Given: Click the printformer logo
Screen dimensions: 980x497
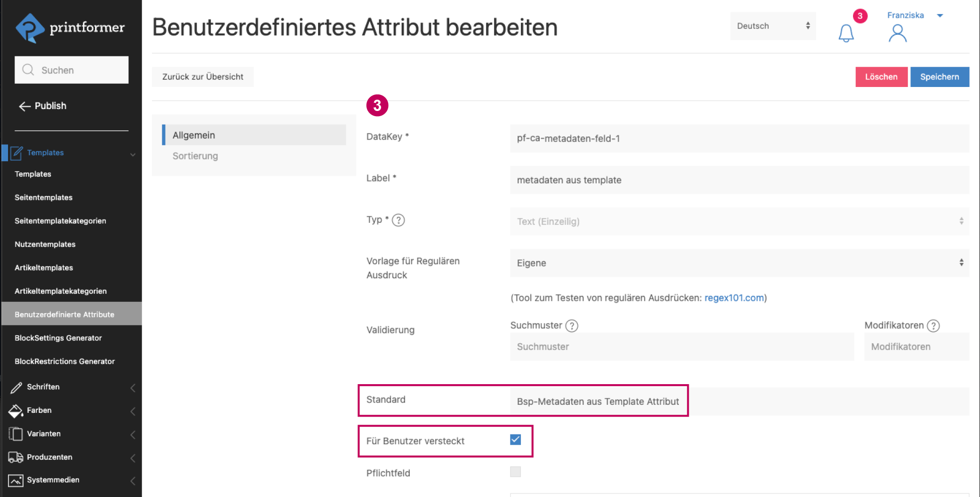Looking at the screenshot, I should coord(71,28).
